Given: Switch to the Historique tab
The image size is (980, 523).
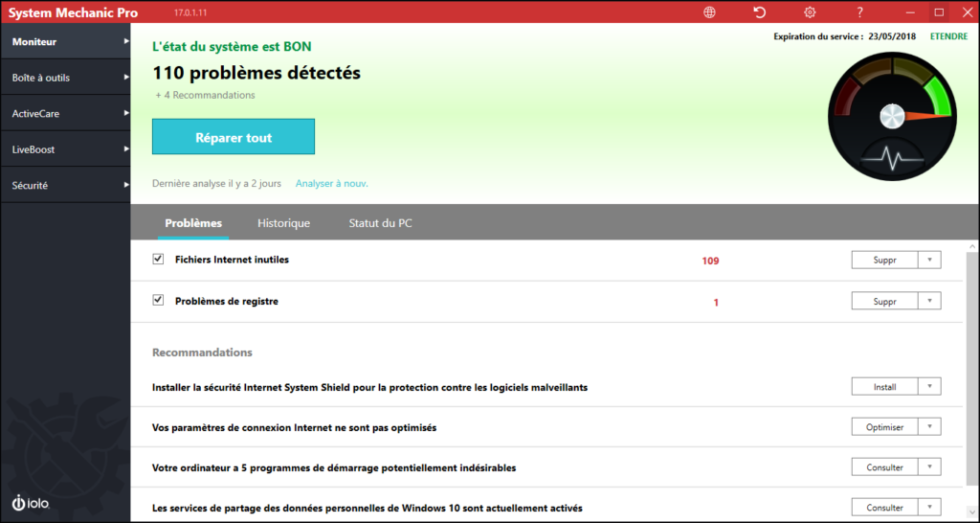Looking at the screenshot, I should point(283,223).
